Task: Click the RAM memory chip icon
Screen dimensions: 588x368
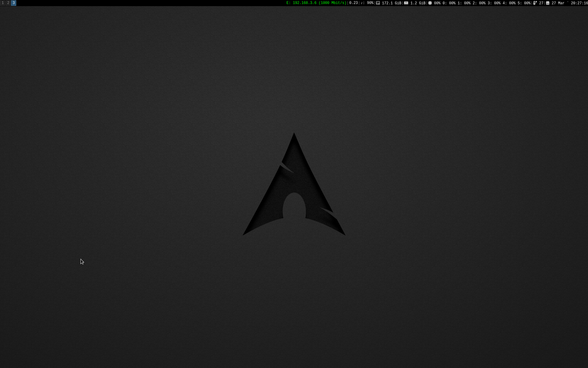Action: (406, 3)
